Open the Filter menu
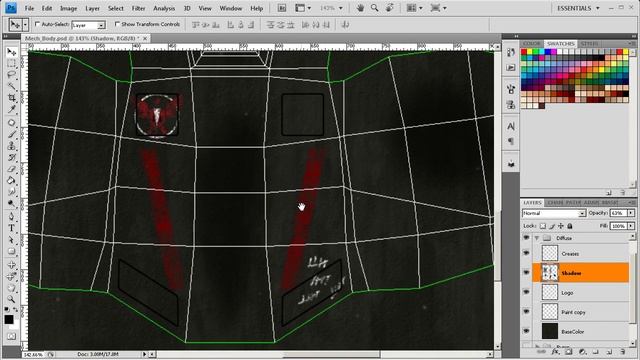The image size is (640, 360). pyautogui.click(x=138, y=8)
